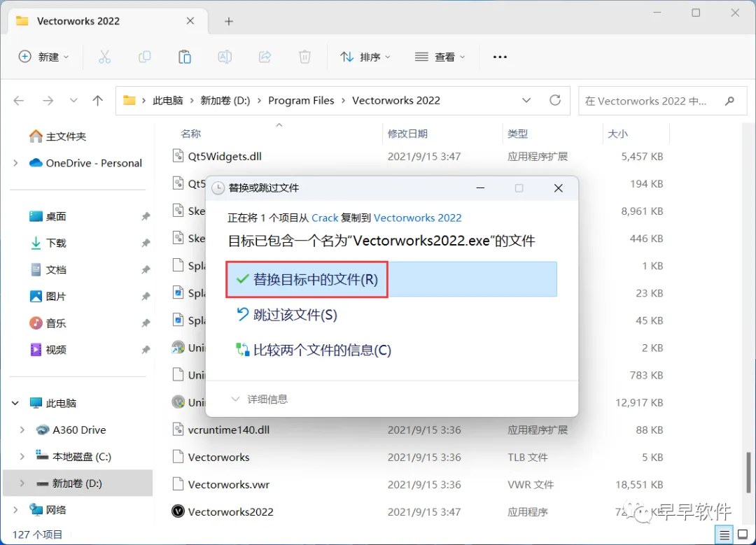Open the 新建 dropdown menu
The width and height of the screenshot is (756, 545).
coord(44,57)
